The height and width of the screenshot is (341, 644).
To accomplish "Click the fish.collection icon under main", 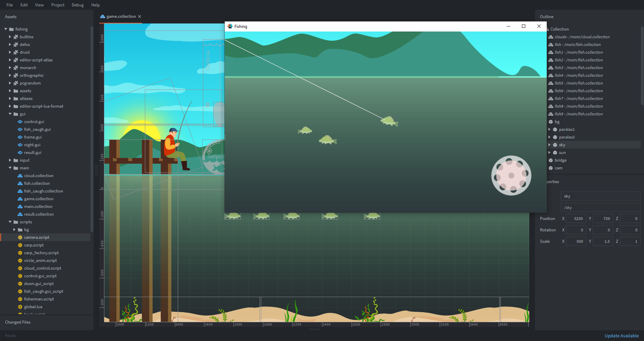I will point(20,183).
